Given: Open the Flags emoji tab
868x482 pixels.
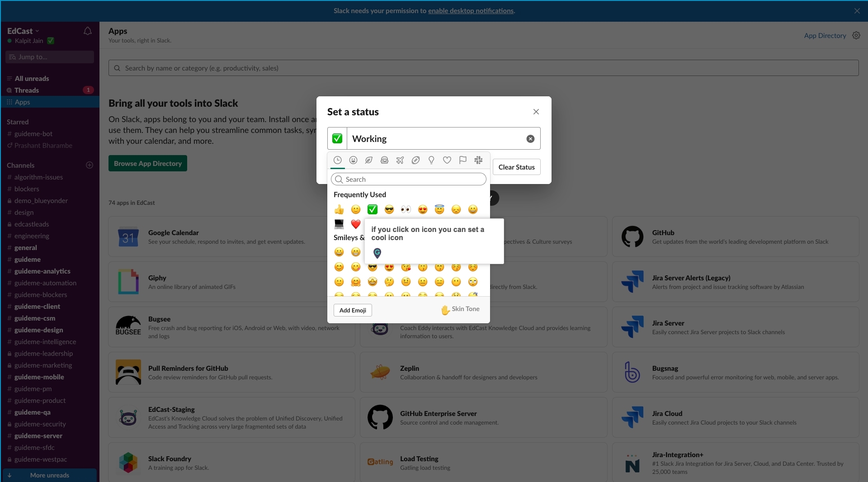Looking at the screenshot, I should [x=462, y=160].
